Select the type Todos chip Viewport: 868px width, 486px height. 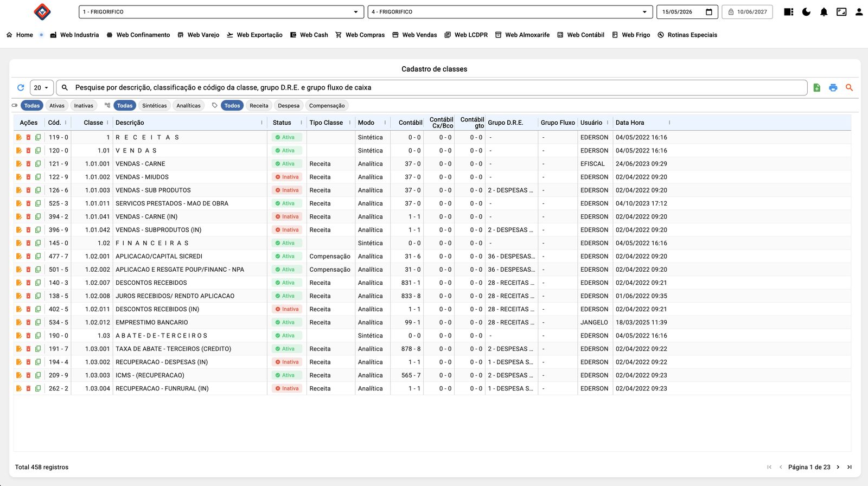click(232, 106)
